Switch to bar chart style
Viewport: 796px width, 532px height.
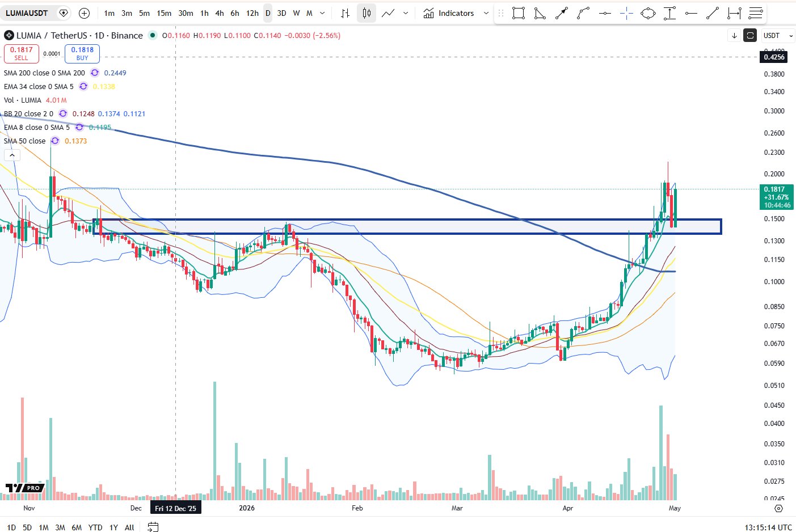[x=345, y=13]
